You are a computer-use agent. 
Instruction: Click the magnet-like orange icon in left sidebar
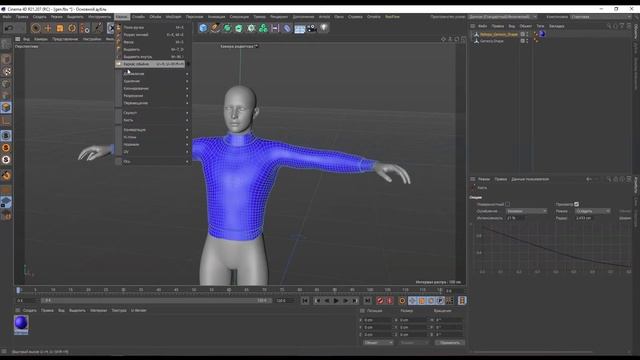coord(6,176)
